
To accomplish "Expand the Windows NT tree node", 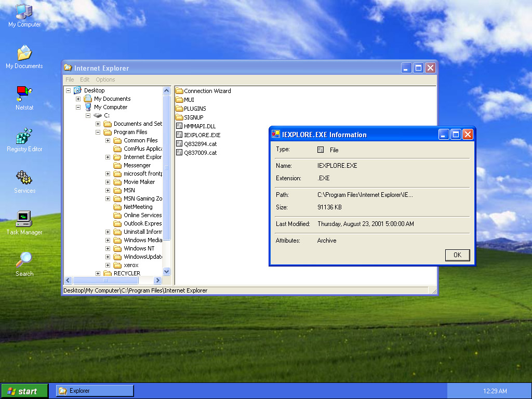I will pyautogui.click(x=108, y=249).
